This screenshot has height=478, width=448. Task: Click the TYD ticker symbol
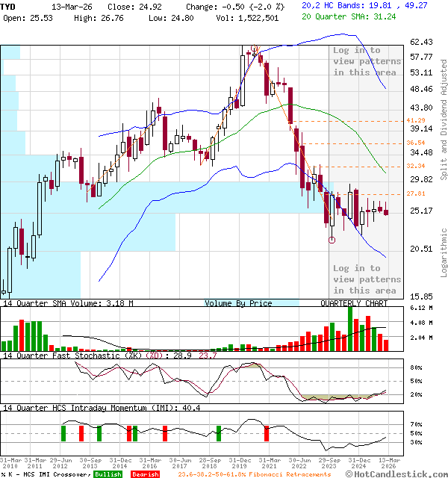pos(10,5)
